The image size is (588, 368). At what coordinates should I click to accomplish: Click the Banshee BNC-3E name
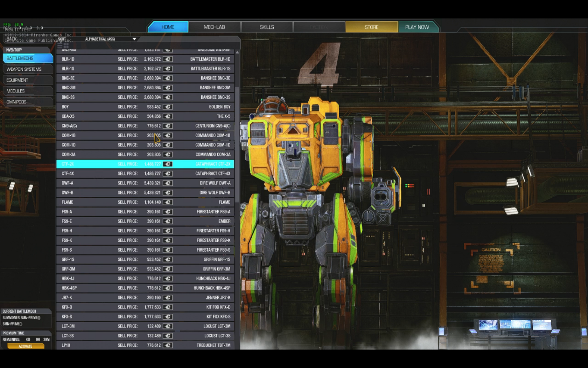(215, 78)
